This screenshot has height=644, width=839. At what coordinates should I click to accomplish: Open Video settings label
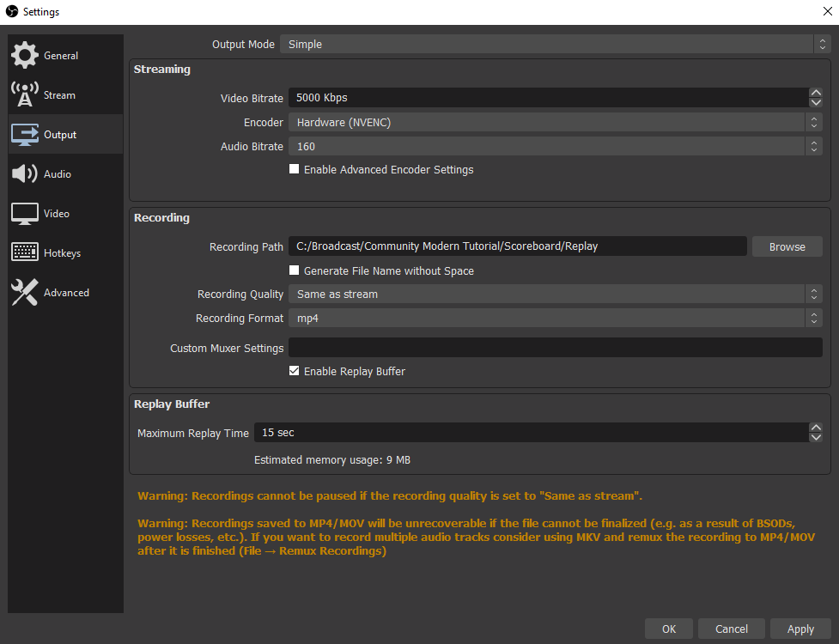(x=57, y=214)
